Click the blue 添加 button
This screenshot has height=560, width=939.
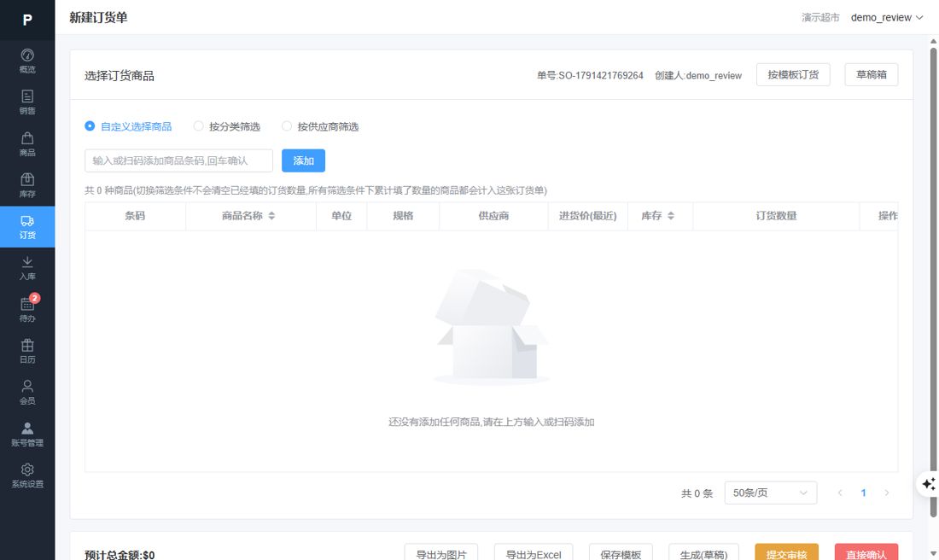click(x=304, y=160)
